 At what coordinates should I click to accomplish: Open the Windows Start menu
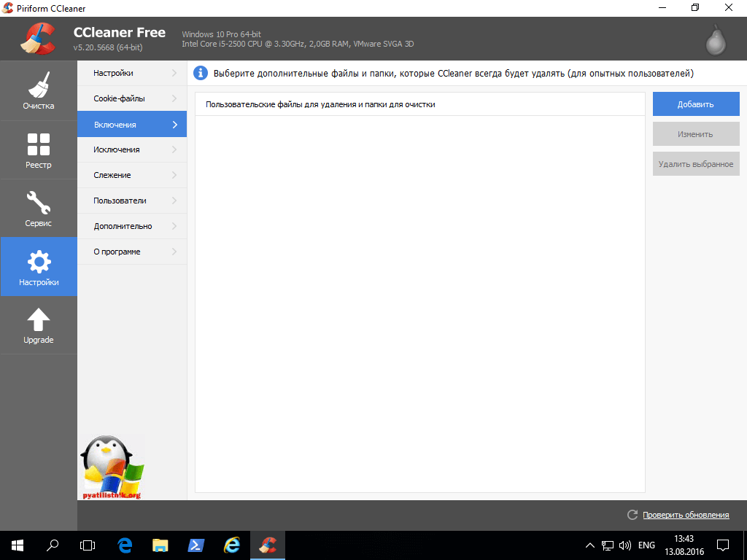coord(18,545)
